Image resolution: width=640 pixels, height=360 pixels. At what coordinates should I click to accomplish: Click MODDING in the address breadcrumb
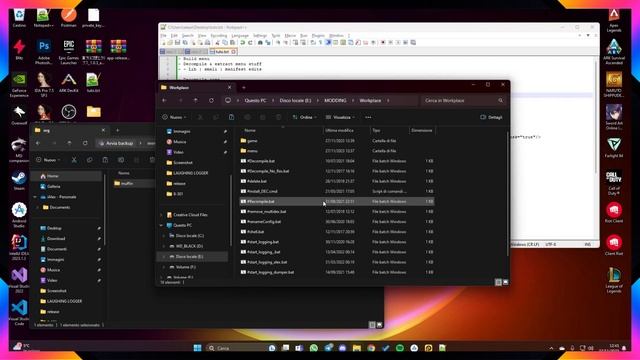[x=336, y=100]
